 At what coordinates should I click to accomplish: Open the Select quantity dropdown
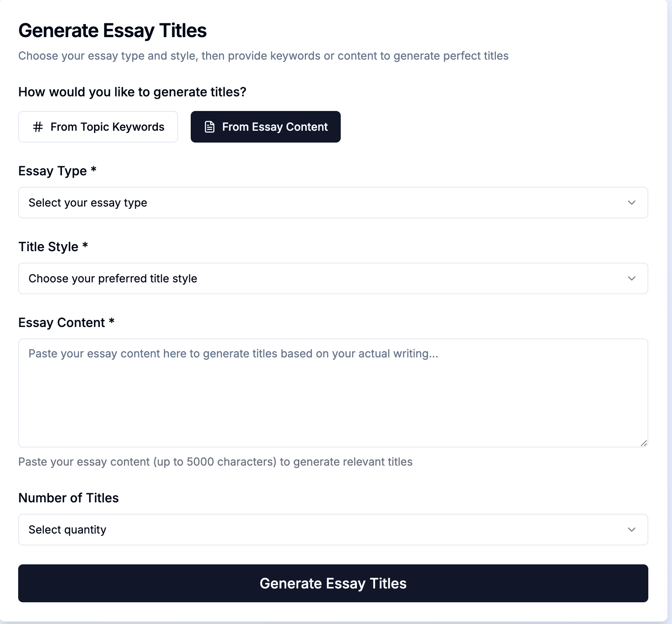click(x=333, y=530)
